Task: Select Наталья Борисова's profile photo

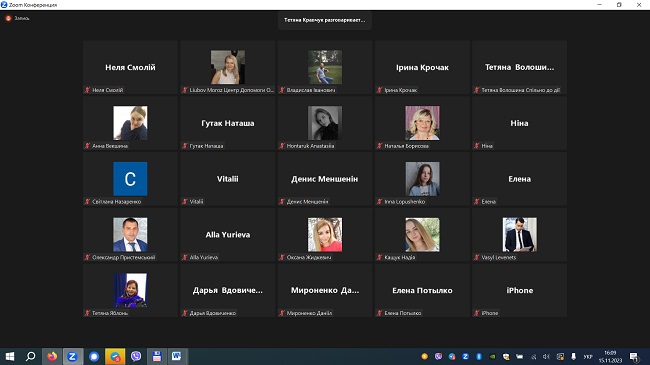Action: [x=422, y=123]
